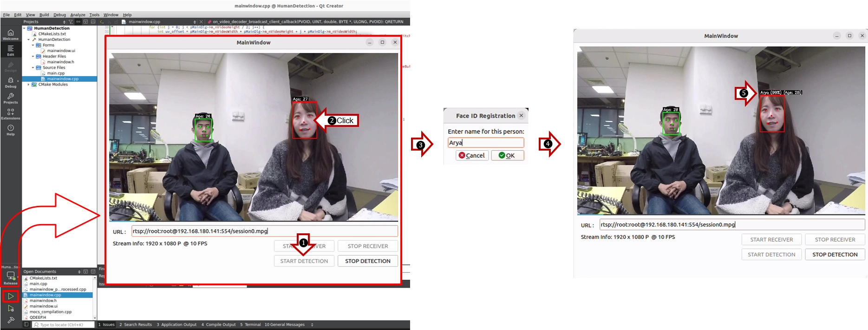Viewport: 868px width, 330px height.
Task: Click STOP DETECTION in right MainWindow
Action: click(835, 255)
